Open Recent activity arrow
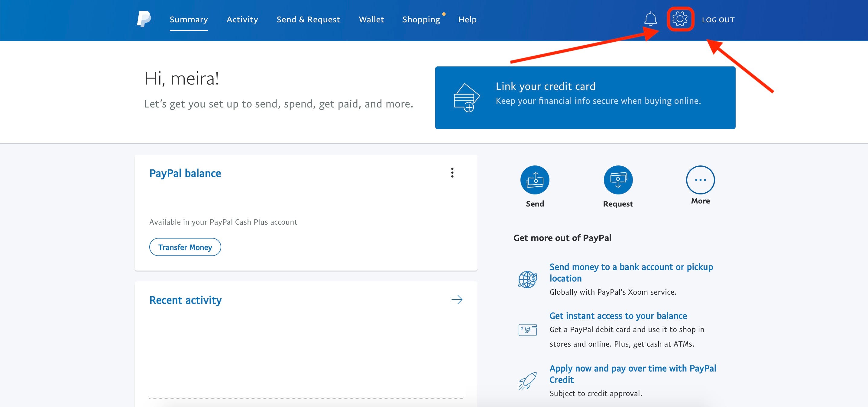The height and width of the screenshot is (407, 868). 457,300
